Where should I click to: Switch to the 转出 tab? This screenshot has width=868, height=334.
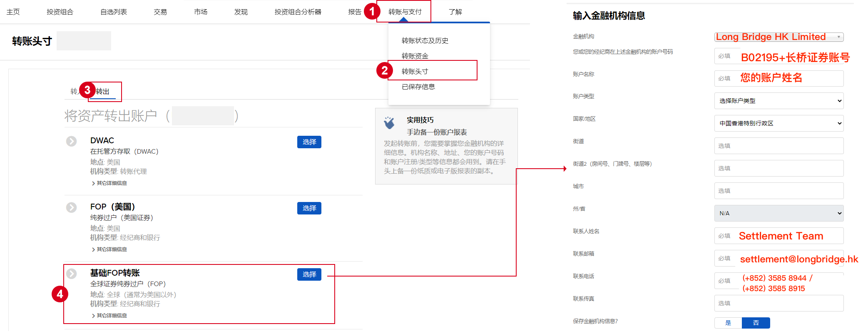coord(103,91)
